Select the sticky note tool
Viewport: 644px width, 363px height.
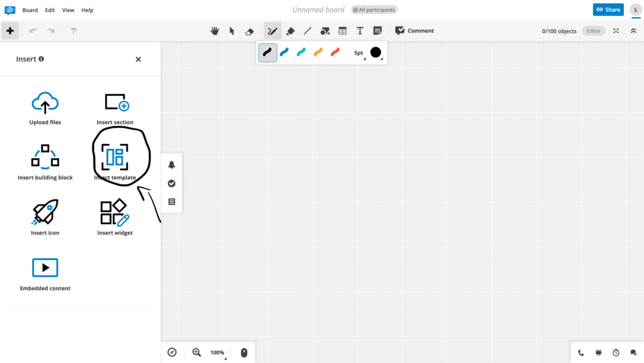click(377, 31)
